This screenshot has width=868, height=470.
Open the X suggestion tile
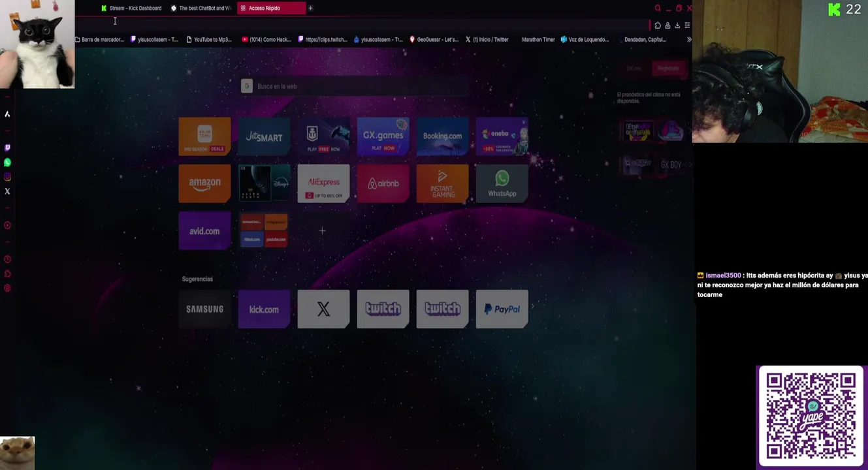coord(323,309)
